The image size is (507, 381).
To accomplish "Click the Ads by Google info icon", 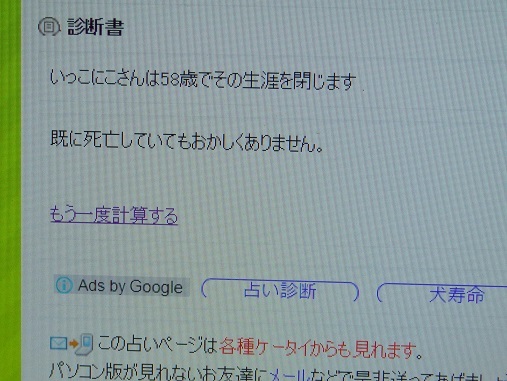I will click(64, 286).
